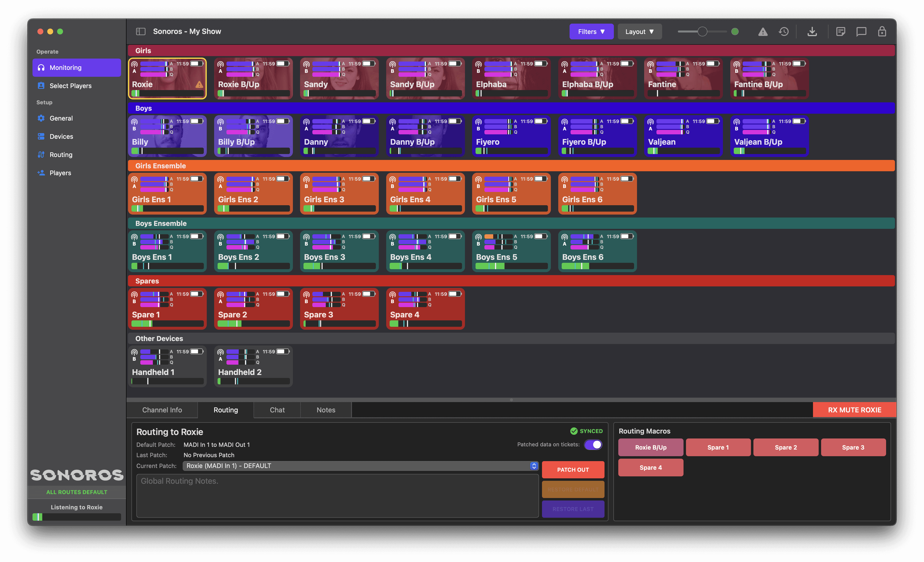Open the history clock icon
Image resolution: width=924 pixels, height=562 pixels.
click(x=784, y=32)
